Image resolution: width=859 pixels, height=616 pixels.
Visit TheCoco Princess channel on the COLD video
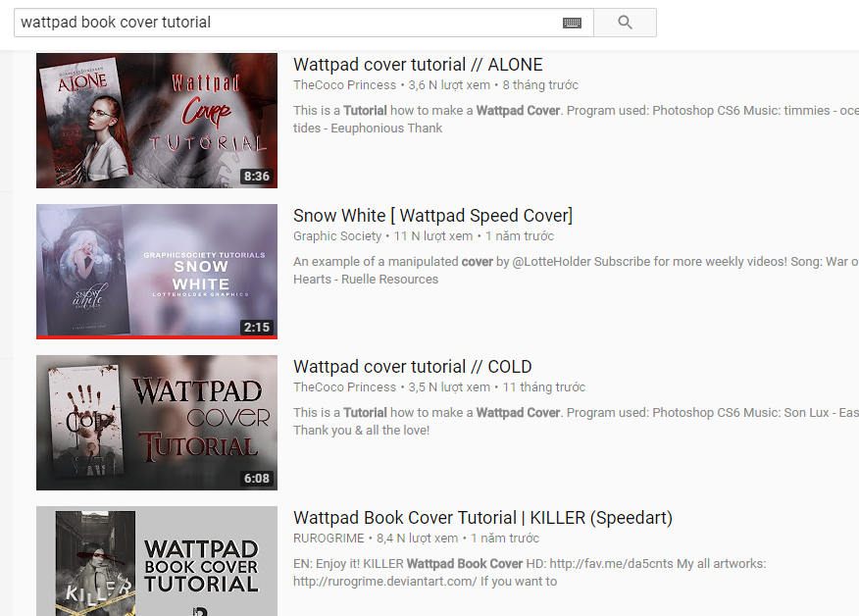point(344,386)
